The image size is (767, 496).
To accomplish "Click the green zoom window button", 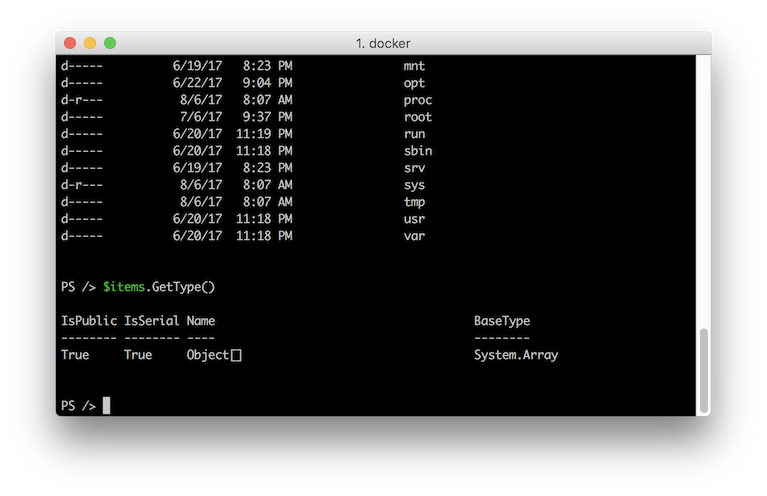I will click(110, 43).
